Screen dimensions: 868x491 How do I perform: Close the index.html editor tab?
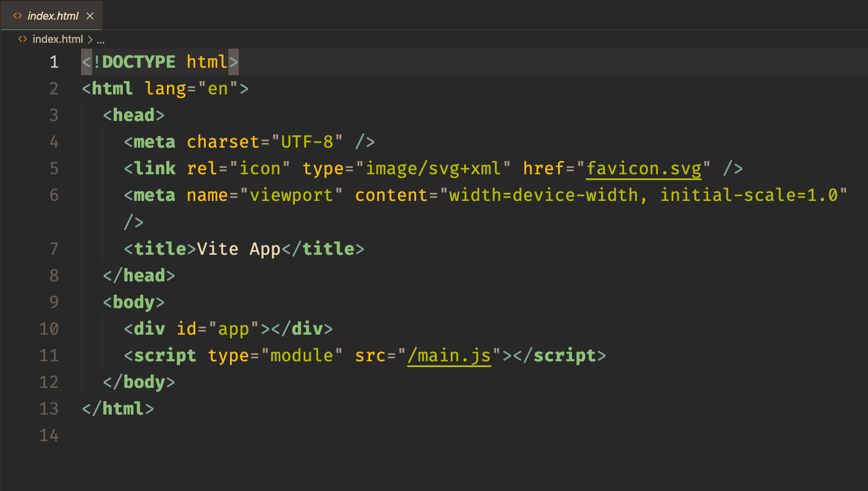[x=90, y=16]
